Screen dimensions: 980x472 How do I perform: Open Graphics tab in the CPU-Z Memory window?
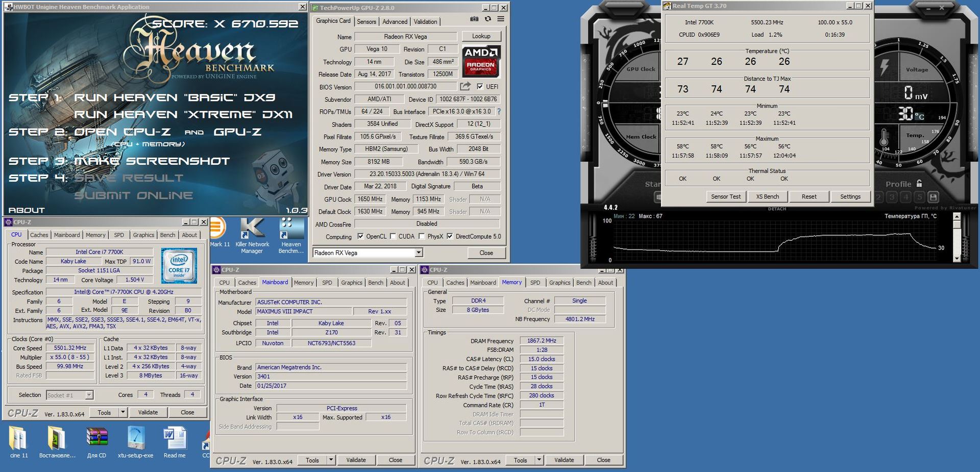(x=559, y=283)
